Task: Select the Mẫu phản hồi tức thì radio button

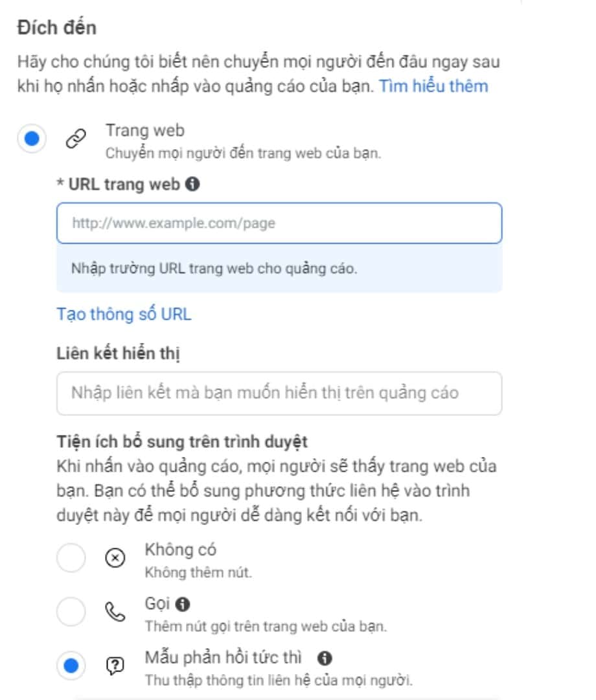Action: click(x=71, y=666)
